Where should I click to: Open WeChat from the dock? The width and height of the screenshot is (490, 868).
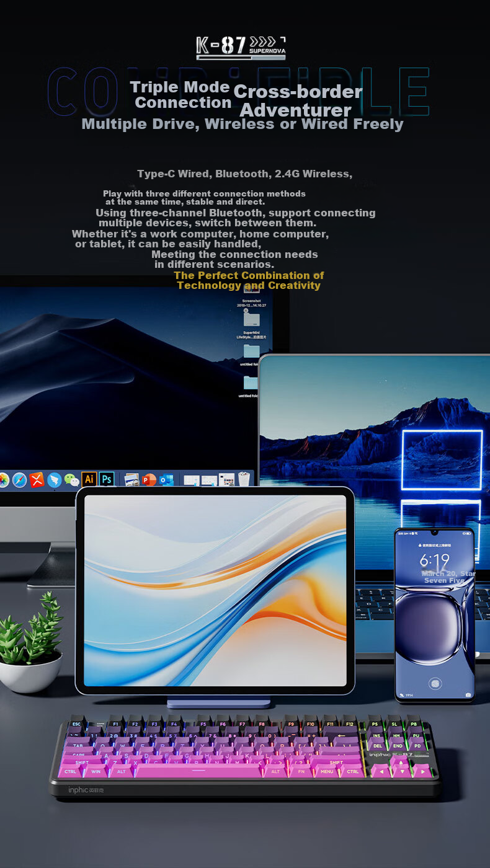click(x=72, y=480)
